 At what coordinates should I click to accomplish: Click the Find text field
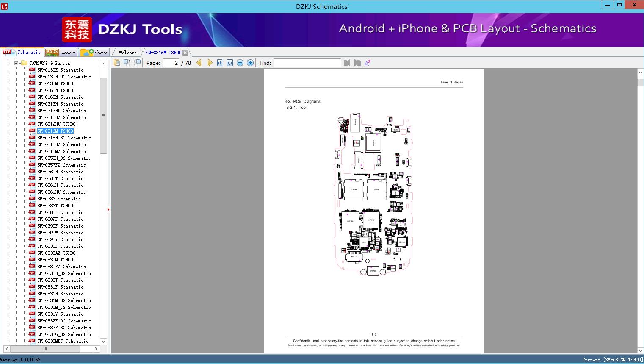point(307,63)
